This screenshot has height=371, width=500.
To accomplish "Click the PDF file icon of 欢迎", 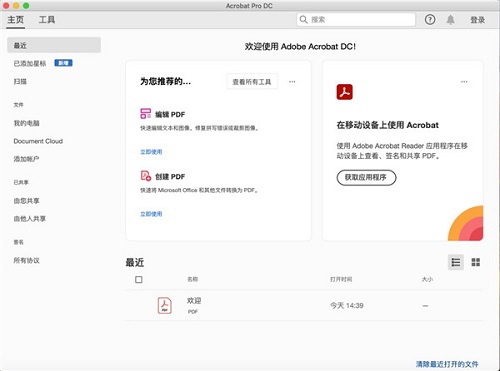I will pyautogui.click(x=165, y=305).
